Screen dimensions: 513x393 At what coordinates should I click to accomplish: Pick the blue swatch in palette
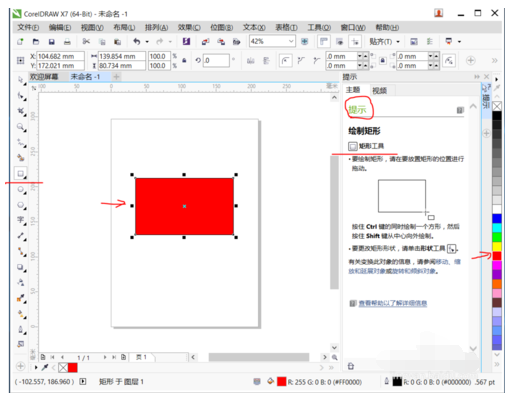pyautogui.click(x=497, y=218)
